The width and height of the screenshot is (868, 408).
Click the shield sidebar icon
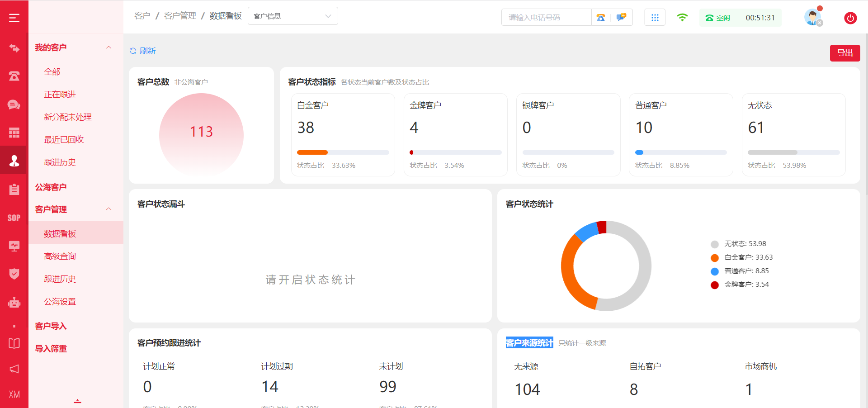point(14,274)
